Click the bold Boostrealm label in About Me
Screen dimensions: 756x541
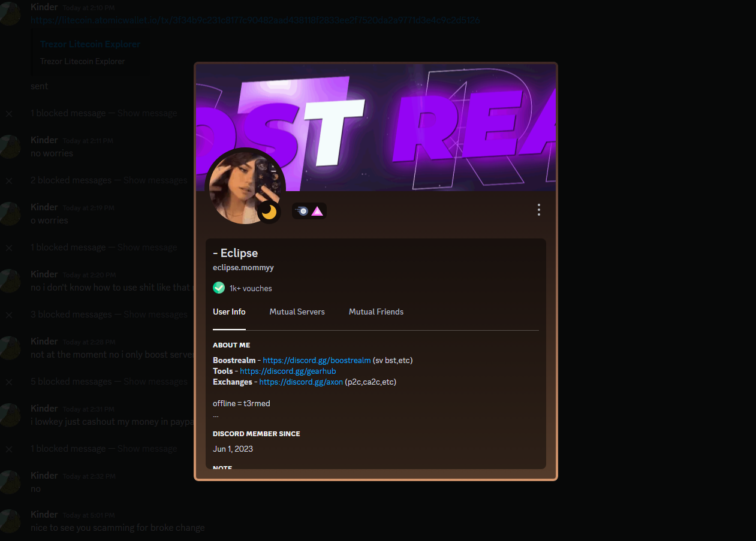click(234, 360)
